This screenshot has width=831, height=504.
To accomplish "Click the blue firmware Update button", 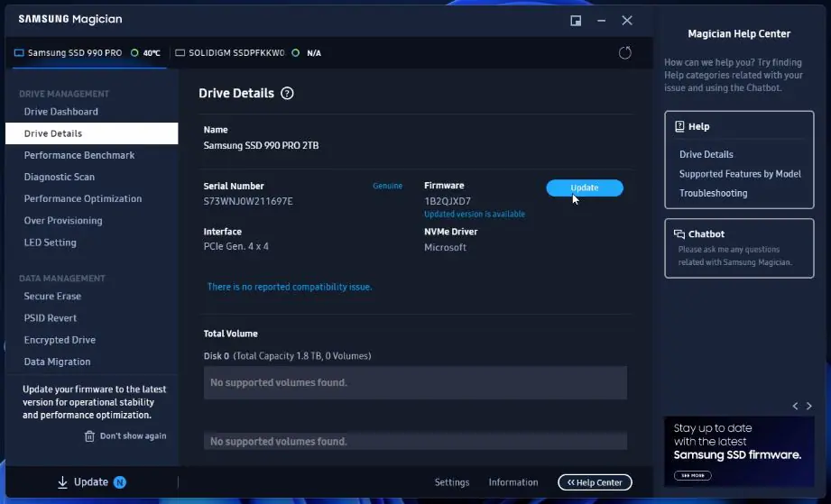I will click(x=585, y=188).
